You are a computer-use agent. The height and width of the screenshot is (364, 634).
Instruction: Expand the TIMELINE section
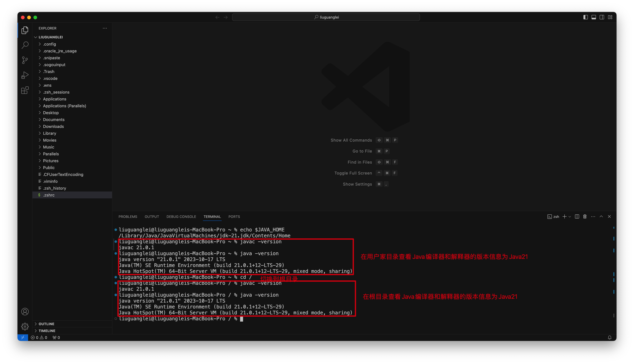72,330
